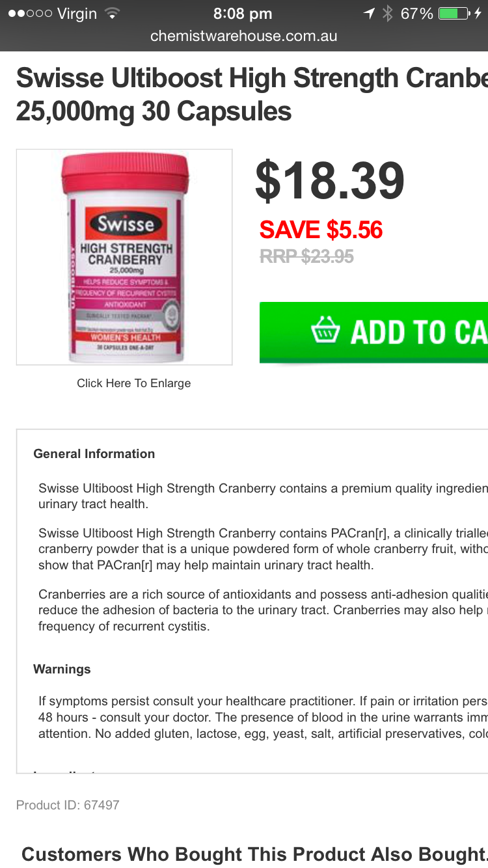The height and width of the screenshot is (868, 488).
Task: Tap the Bluetooth icon in the status bar
Action: [388, 13]
